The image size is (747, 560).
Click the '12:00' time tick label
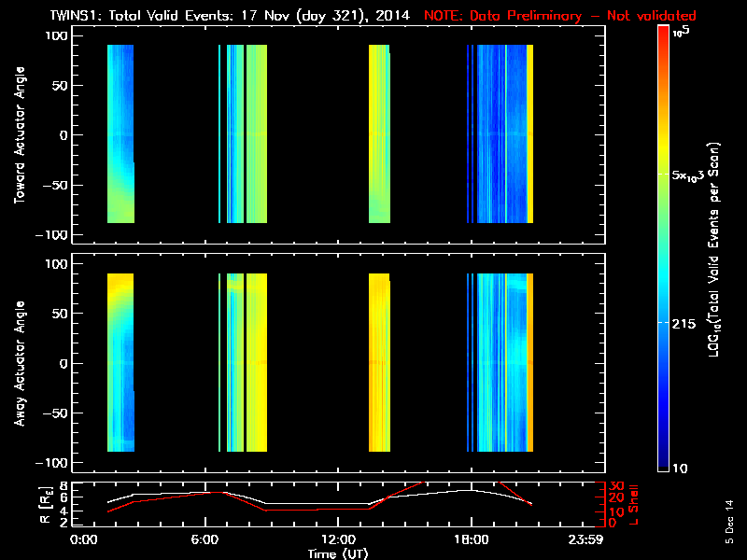click(338, 539)
